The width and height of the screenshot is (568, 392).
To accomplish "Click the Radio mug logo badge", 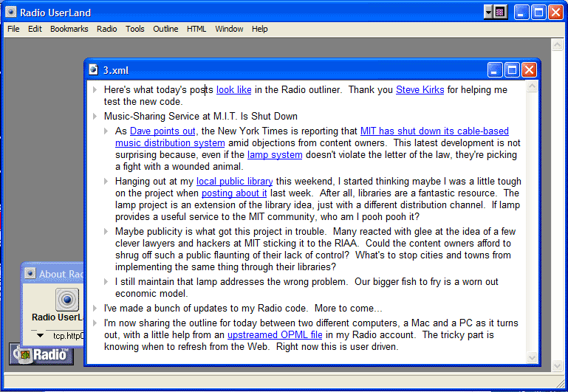I will pos(41,354).
